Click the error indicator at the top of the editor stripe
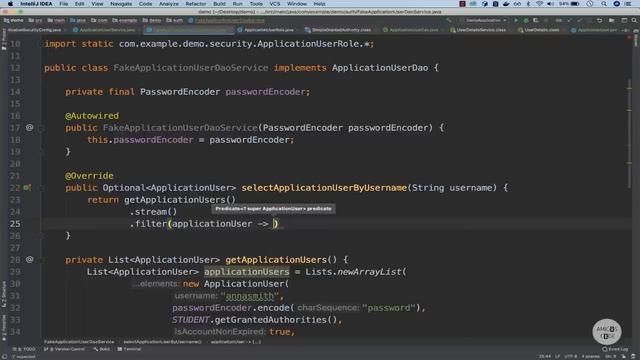 tap(629, 38)
